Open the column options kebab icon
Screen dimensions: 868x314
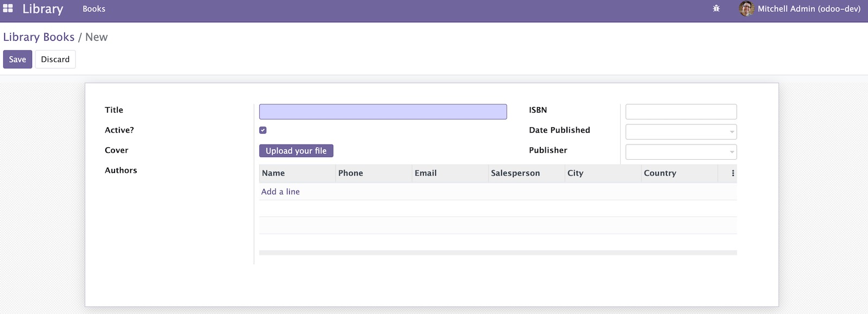[733, 173]
